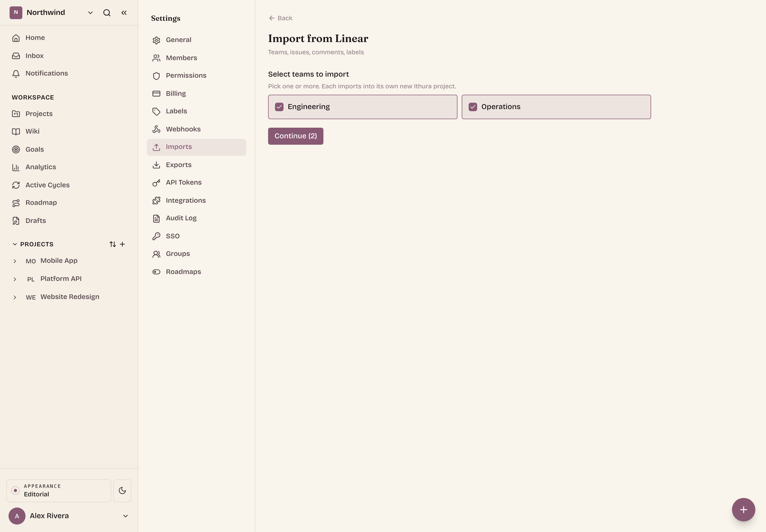
Task: Expand the Mobile App project
Action: click(15, 261)
